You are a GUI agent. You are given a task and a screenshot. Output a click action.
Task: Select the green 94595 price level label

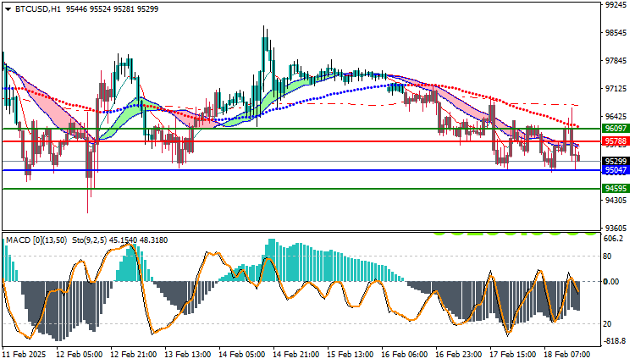point(616,188)
